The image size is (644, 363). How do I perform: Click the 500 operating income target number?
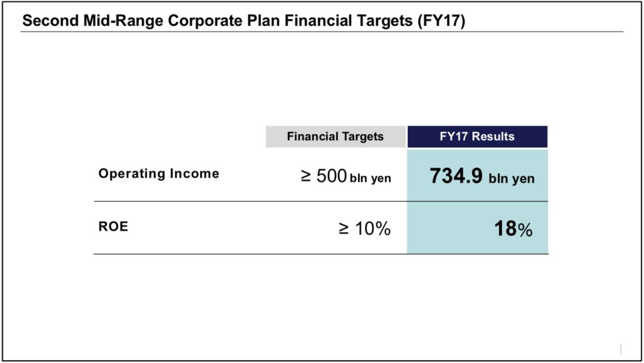click(332, 176)
